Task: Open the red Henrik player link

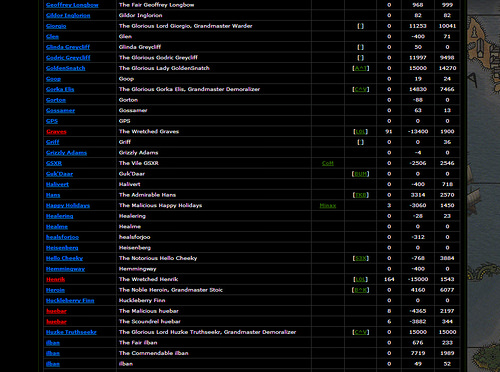Action: [x=55, y=279]
